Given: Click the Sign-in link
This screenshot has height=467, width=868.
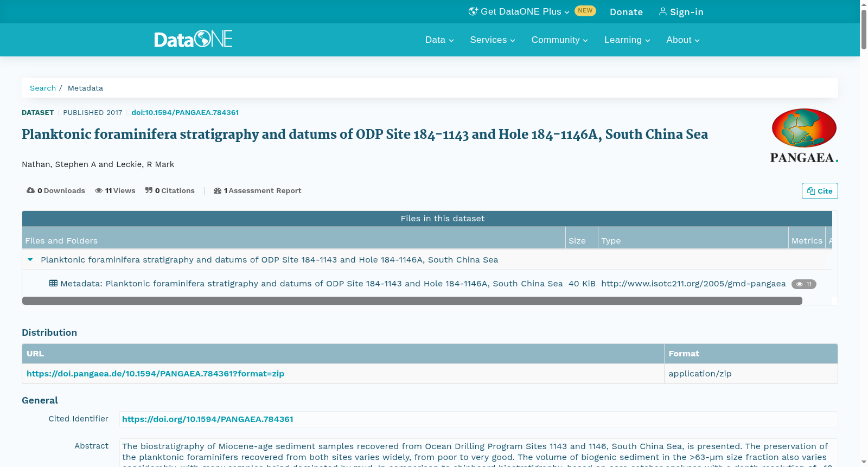Looking at the screenshot, I should coord(681,12).
